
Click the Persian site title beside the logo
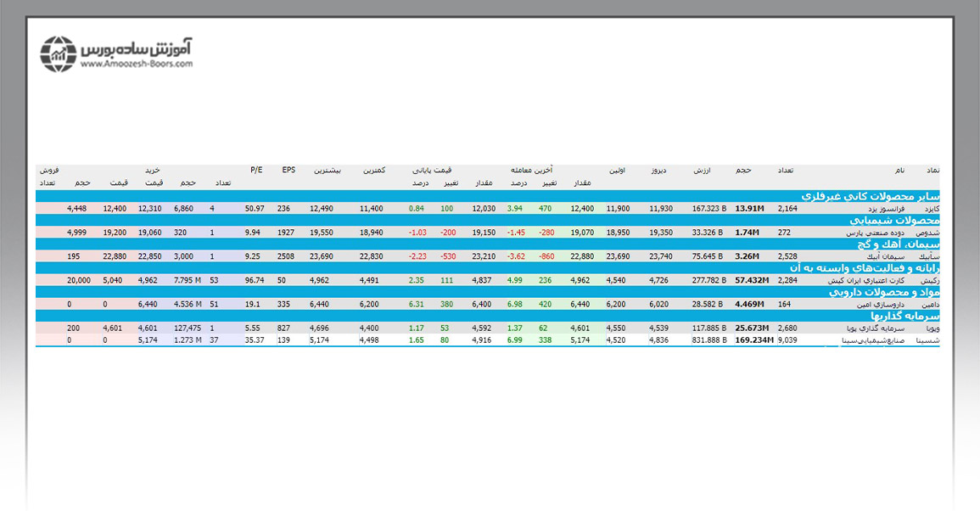pos(137,47)
